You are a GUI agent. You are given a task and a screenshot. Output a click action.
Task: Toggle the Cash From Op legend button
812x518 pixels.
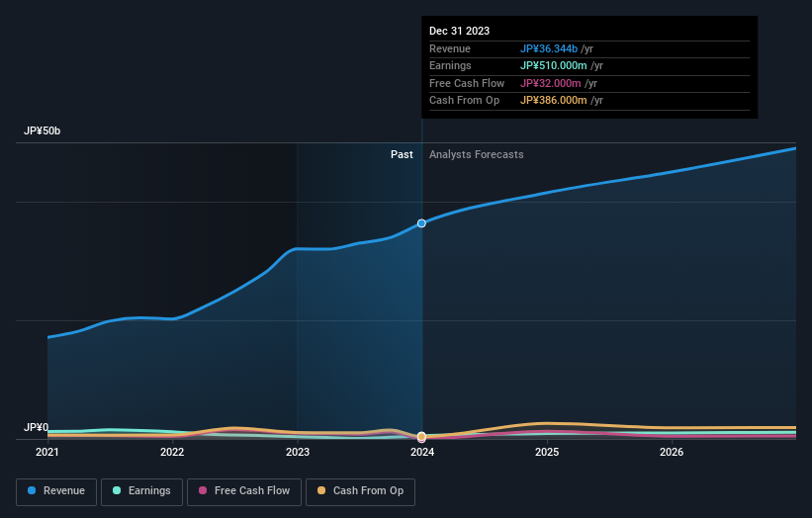pyautogui.click(x=360, y=491)
